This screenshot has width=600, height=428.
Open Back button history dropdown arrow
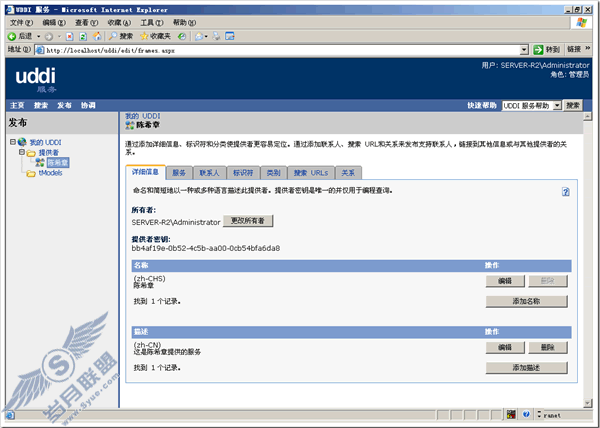coord(38,37)
